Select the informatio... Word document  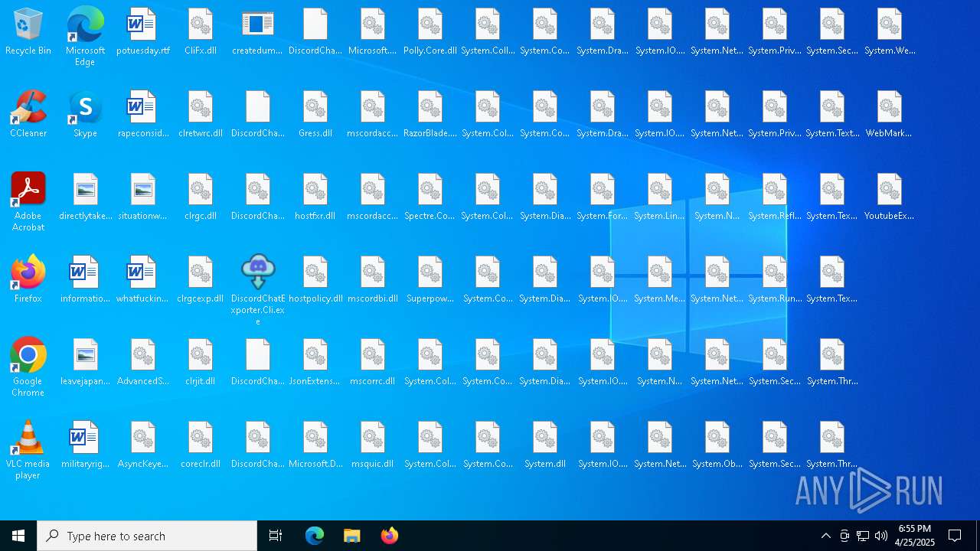[86, 280]
